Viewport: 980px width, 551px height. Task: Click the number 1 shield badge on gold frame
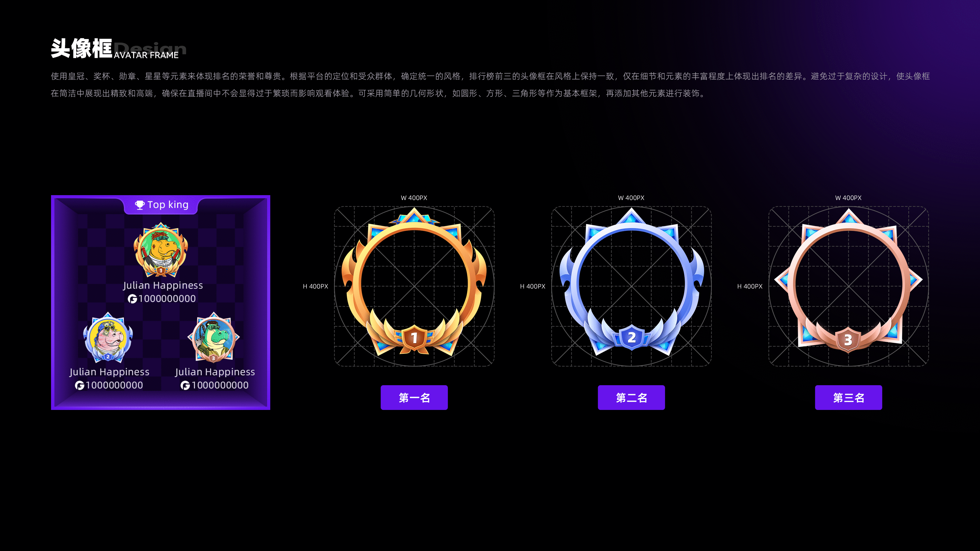414,338
